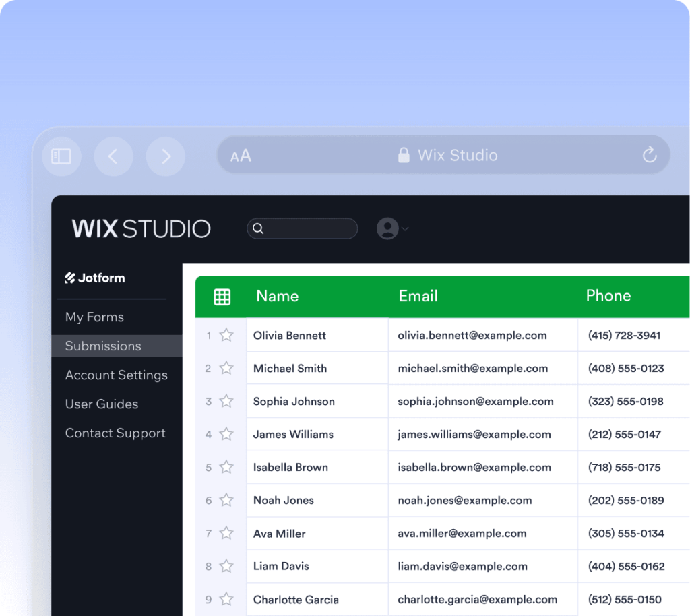
Task: Click phone number (305) 555-0134
Action: point(626,533)
